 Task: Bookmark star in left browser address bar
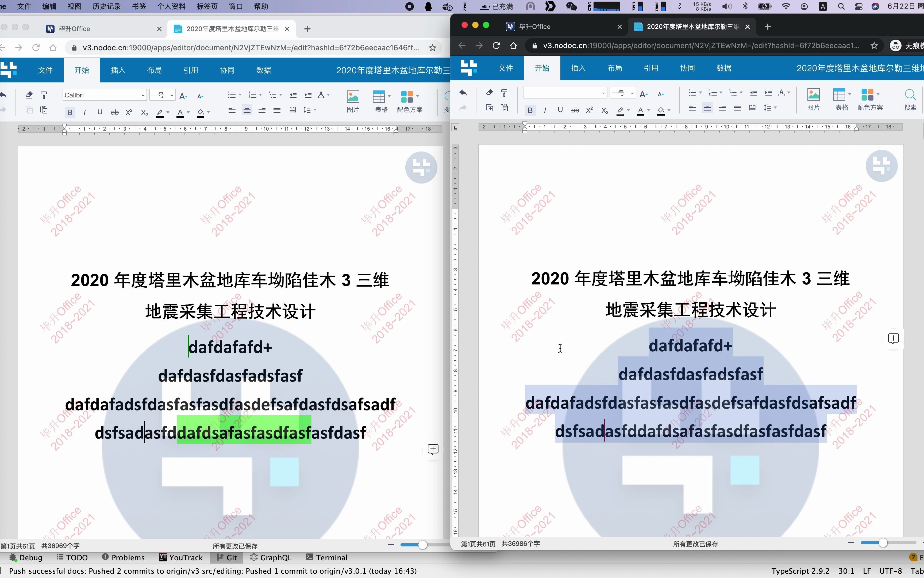point(433,48)
